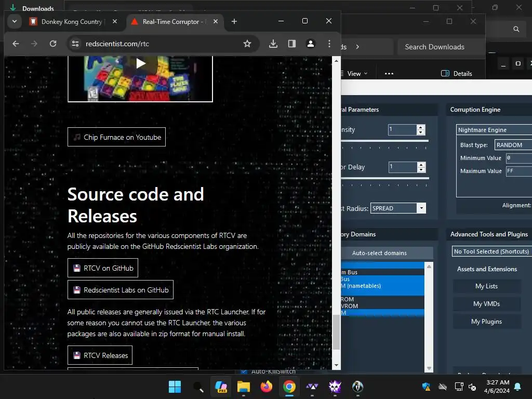Open site information icon in address bar
The width and height of the screenshot is (532, 399).
point(75,44)
